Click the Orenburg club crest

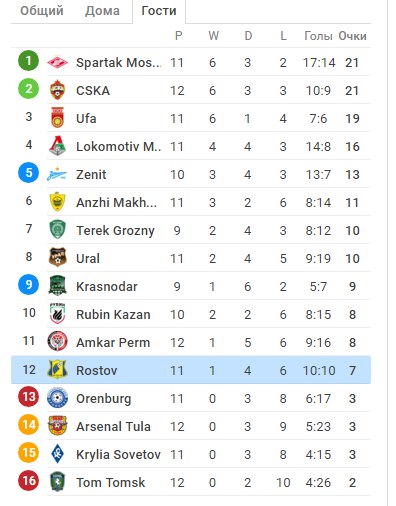pos(57,398)
